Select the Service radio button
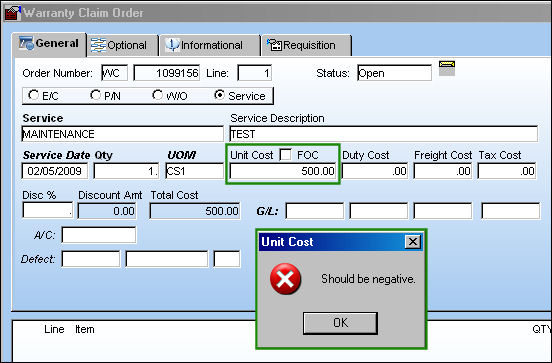Screen dimensions: 552x363 click(x=219, y=95)
